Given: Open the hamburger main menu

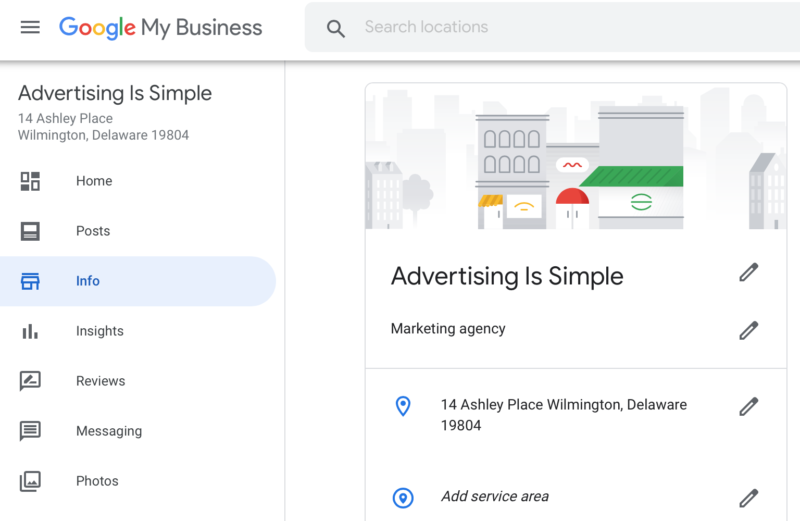Looking at the screenshot, I should coord(30,27).
